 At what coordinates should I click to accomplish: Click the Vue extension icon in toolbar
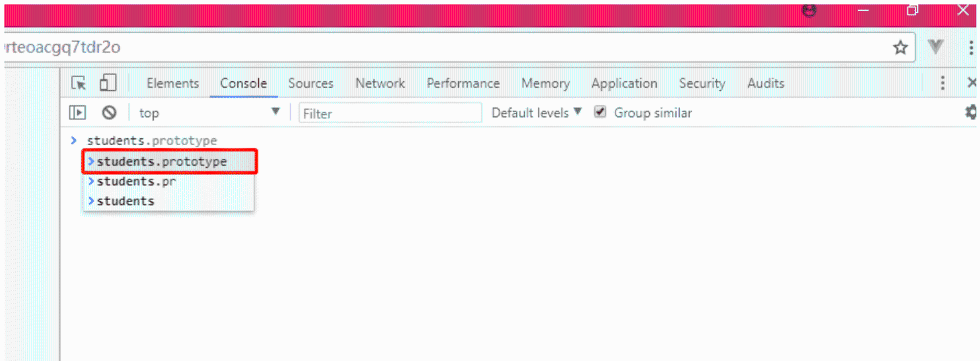(935, 47)
